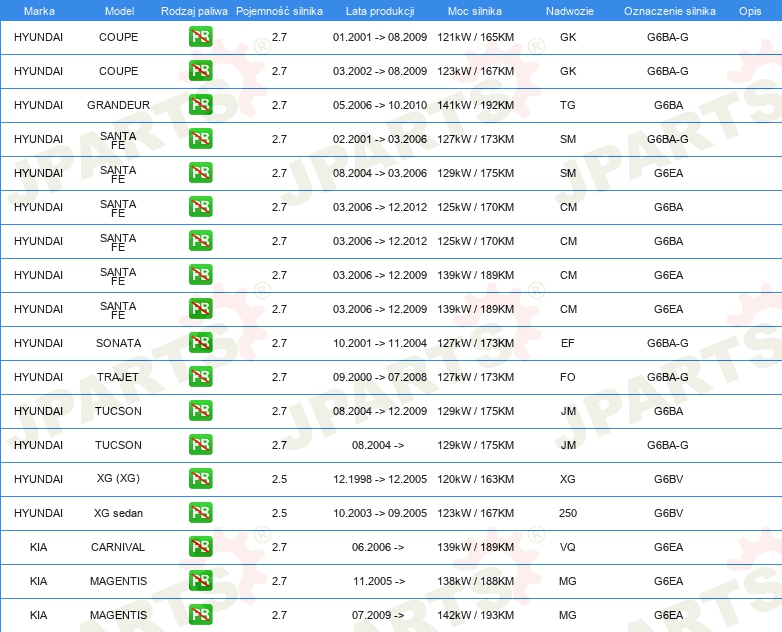Click 2.5 engine capacity in XG sedan row
Viewport: 782px width, 632px height.
pyautogui.click(x=279, y=513)
